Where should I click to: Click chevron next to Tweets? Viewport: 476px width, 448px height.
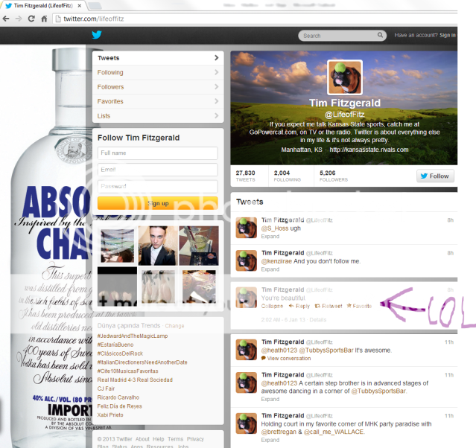[217, 57]
